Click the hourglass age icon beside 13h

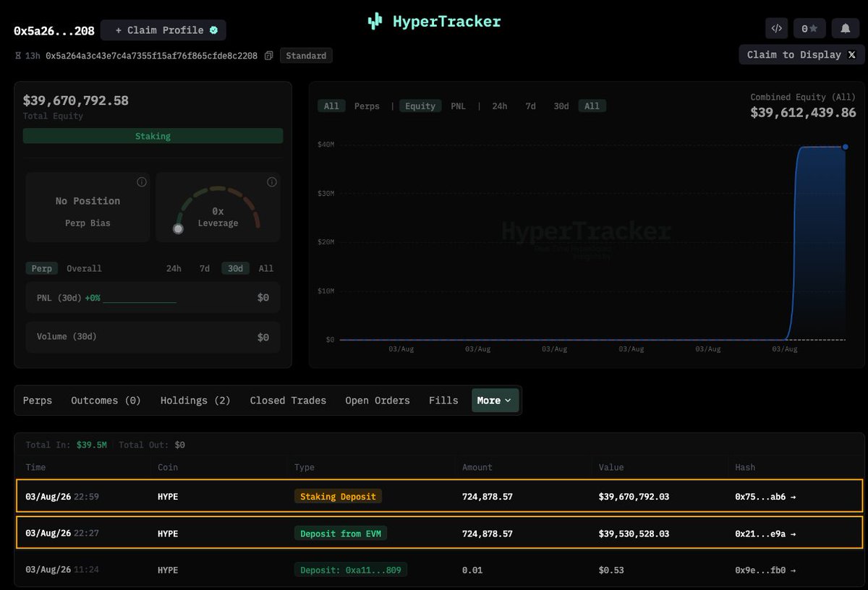coord(18,56)
